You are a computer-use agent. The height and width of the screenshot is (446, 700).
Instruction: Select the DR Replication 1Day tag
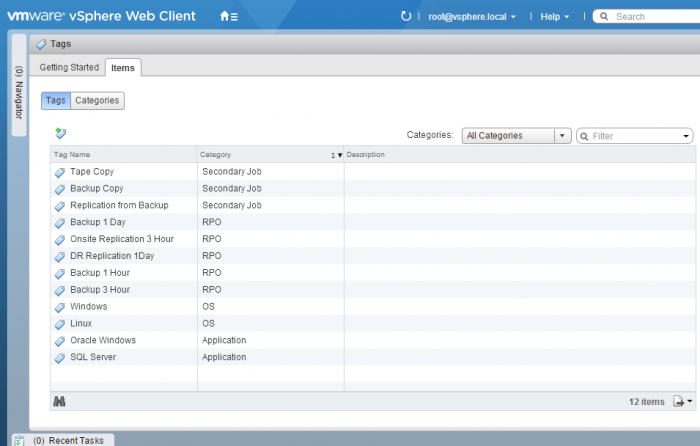tap(373, 256)
